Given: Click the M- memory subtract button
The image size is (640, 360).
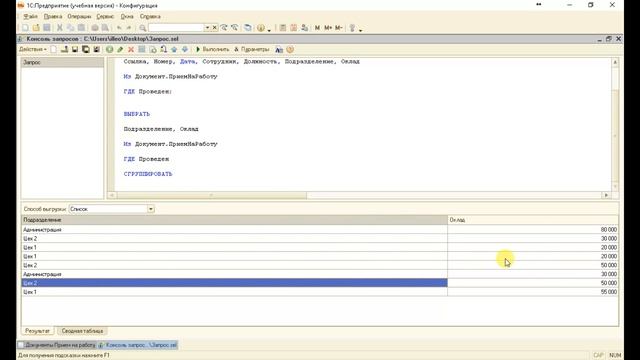Looking at the screenshot, I should coord(338,28).
